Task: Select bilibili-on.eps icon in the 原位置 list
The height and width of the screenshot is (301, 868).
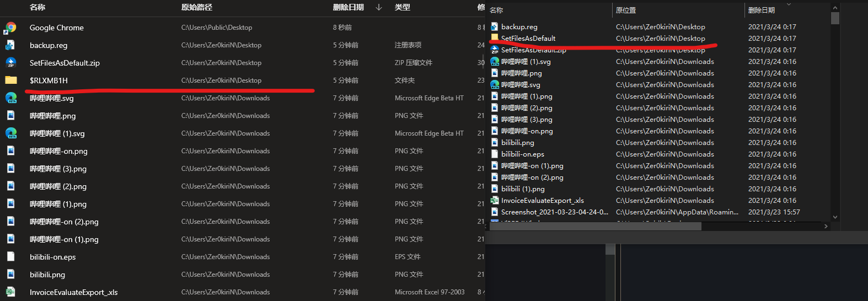Action: tap(495, 154)
